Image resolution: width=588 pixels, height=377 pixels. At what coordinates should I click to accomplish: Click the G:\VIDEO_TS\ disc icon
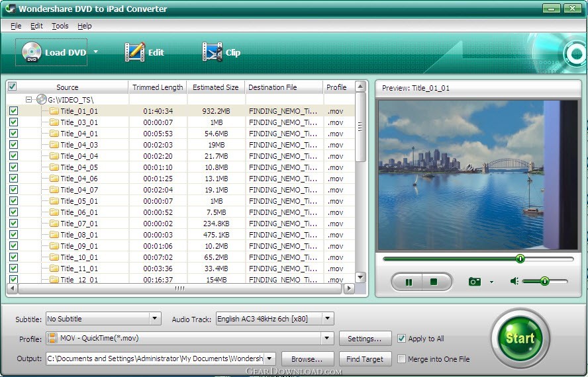point(42,100)
